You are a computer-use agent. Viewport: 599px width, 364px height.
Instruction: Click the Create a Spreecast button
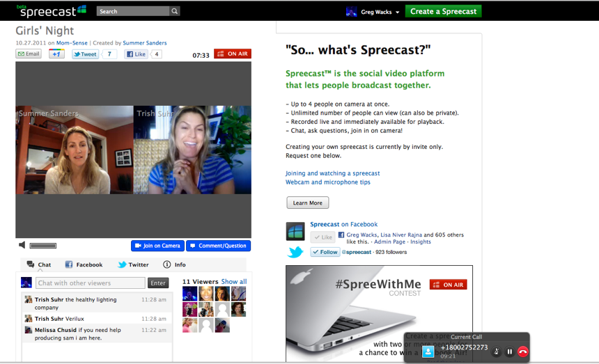[x=443, y=11]
